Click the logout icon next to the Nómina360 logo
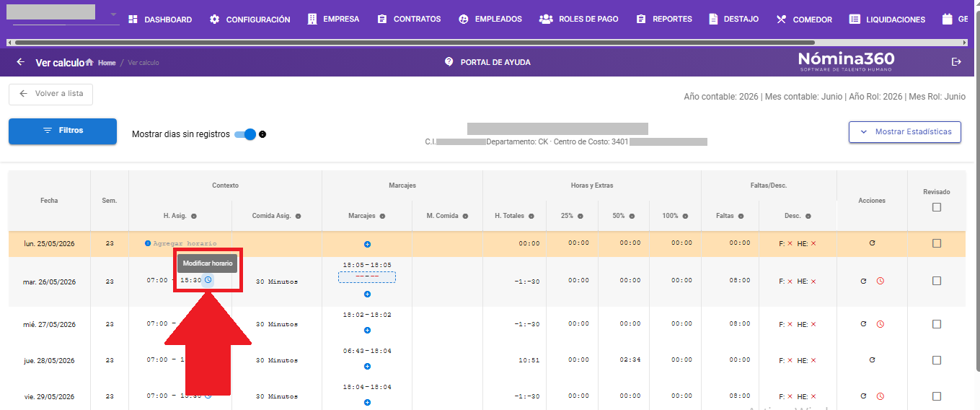 click(956, 62)
